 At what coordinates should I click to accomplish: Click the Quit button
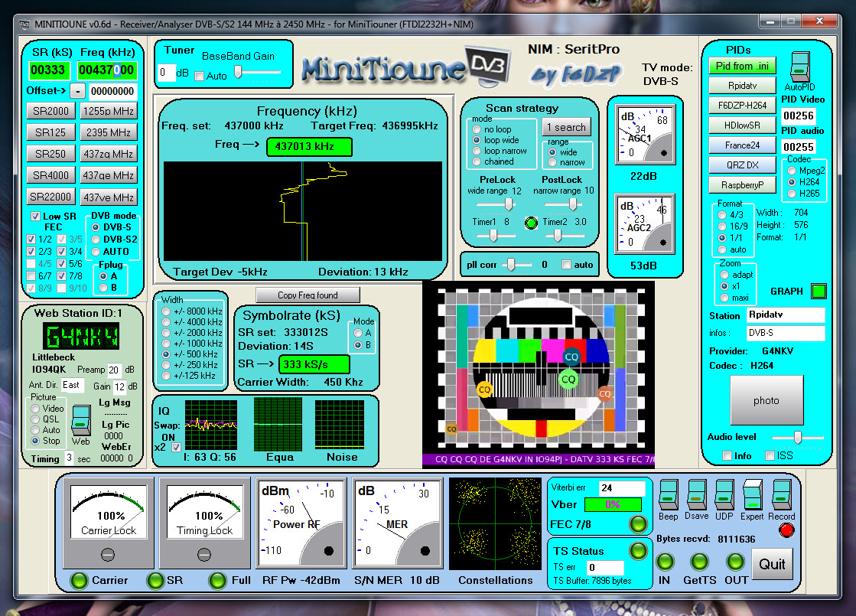coord(772,564)
